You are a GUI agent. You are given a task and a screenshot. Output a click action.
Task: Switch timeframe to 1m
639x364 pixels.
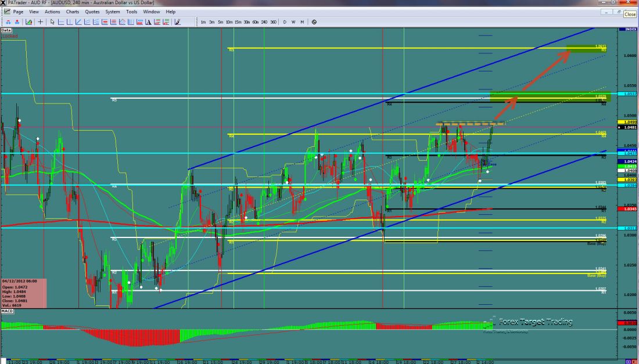pos(203,22)
